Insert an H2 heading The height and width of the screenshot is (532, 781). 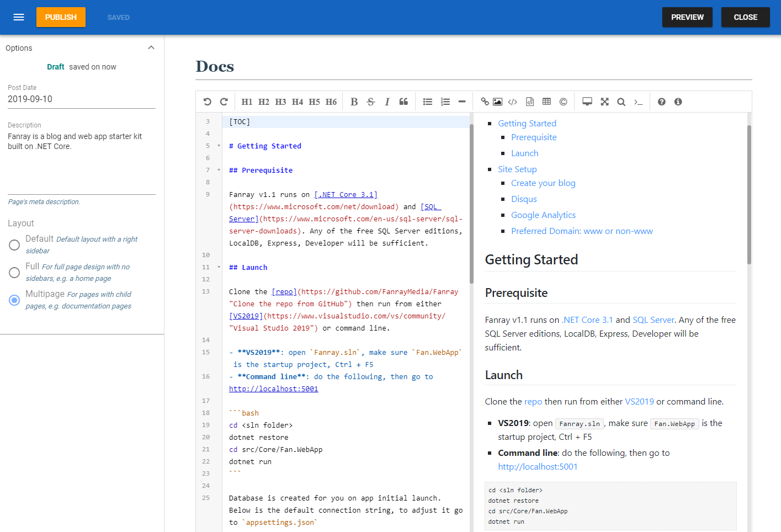tap(264, 102)
